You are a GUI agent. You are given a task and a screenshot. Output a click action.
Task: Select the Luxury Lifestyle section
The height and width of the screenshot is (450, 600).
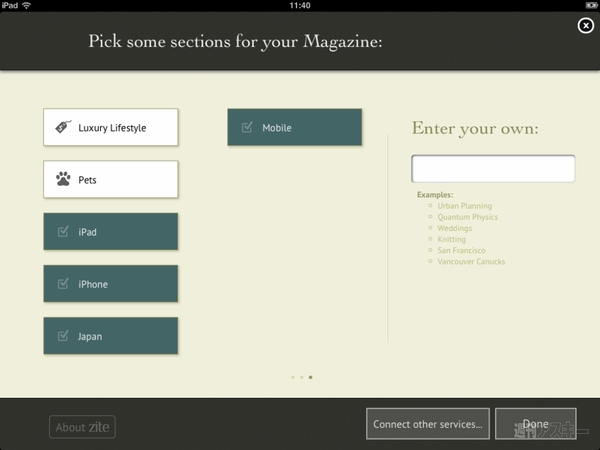111,127
